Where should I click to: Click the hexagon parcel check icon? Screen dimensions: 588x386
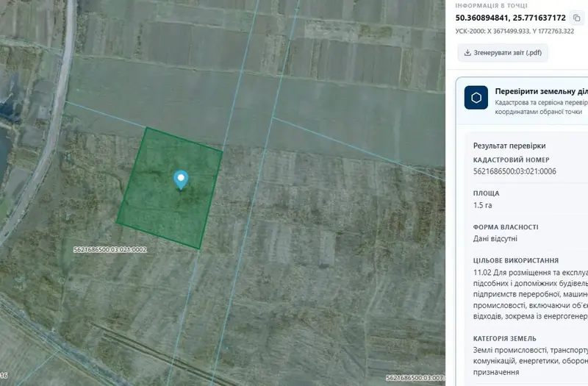(476, 98)
